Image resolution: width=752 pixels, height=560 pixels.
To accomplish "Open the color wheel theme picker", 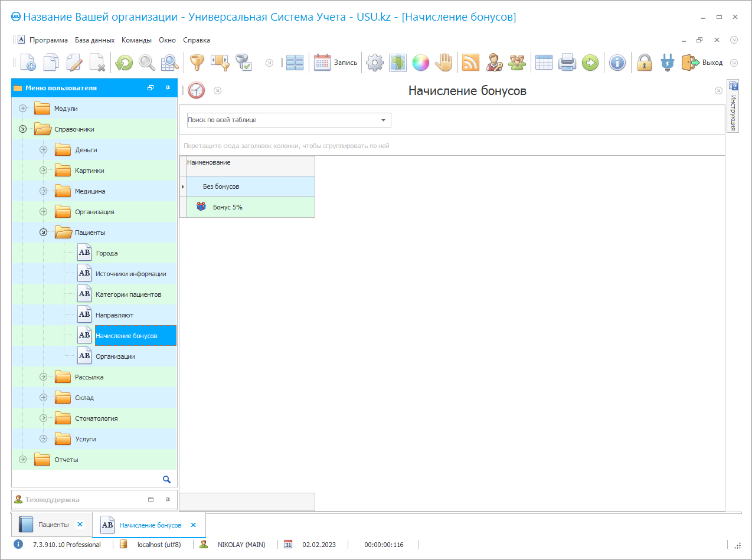I will (x=420, y=63).
